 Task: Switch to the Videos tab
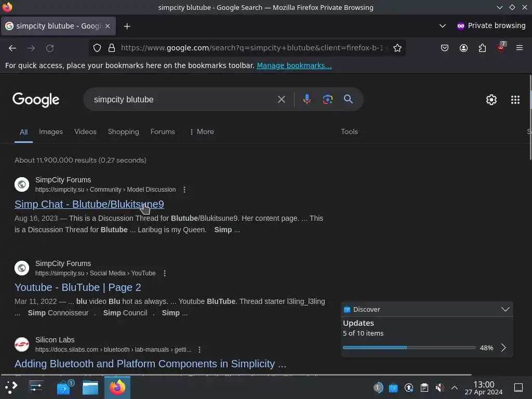tap(86, 131)
